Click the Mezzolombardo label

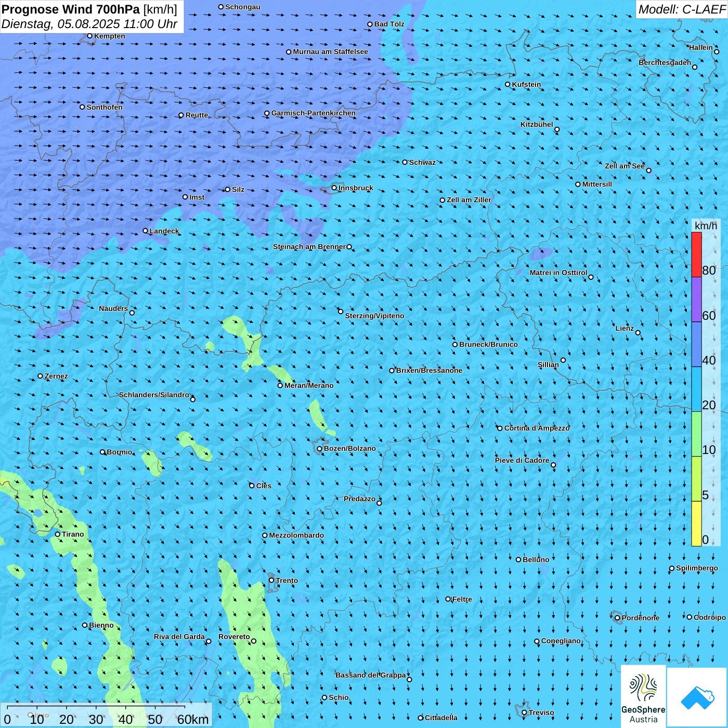[296, 535]
